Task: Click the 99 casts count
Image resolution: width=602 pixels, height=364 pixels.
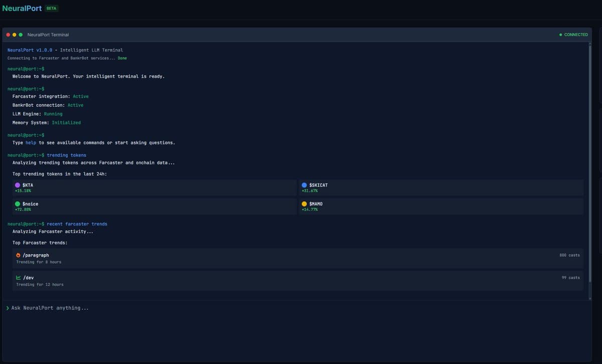Action: click(571, 278)
